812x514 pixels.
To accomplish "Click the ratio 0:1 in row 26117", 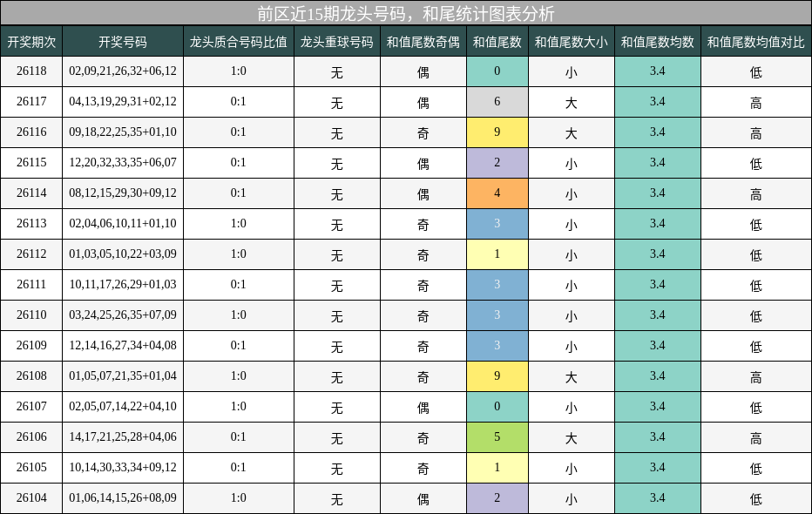I will (x=238, y=101).
